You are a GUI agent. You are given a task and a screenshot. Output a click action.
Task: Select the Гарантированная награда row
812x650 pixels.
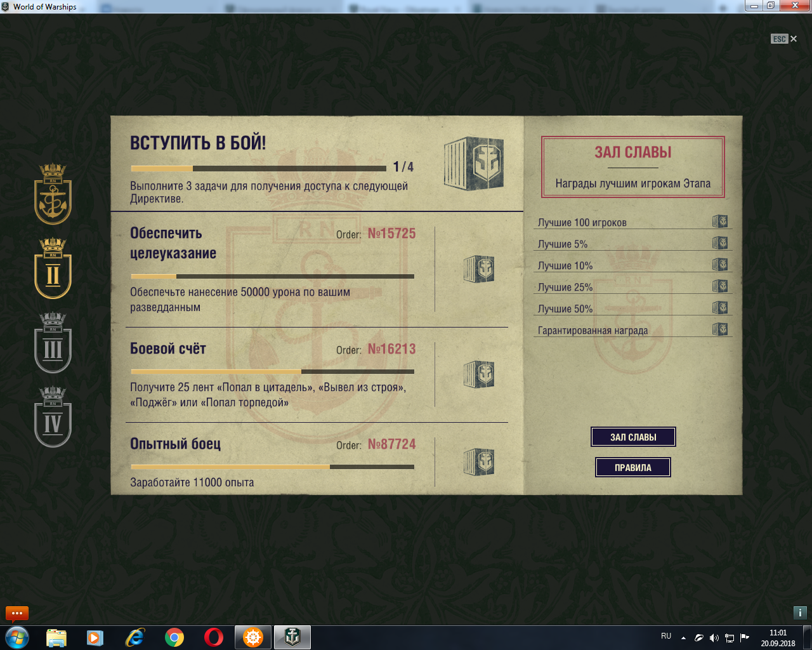point(633,329)
